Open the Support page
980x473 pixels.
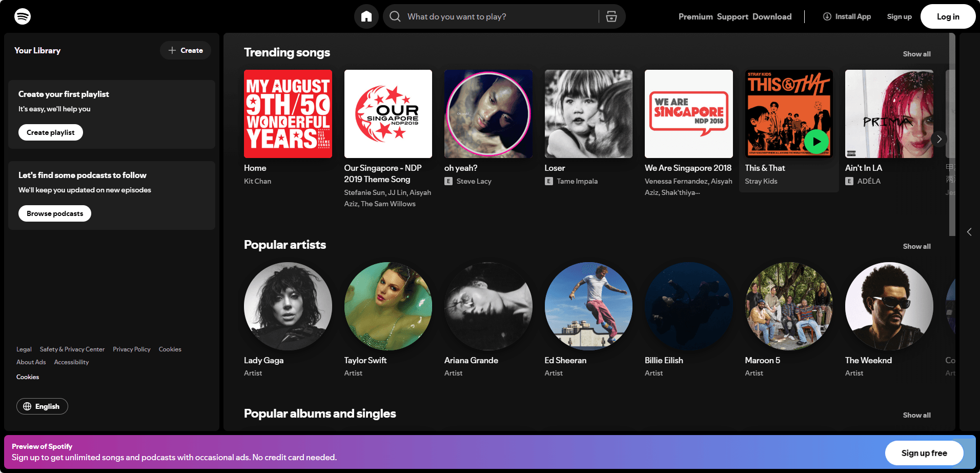tap(732, 16)
